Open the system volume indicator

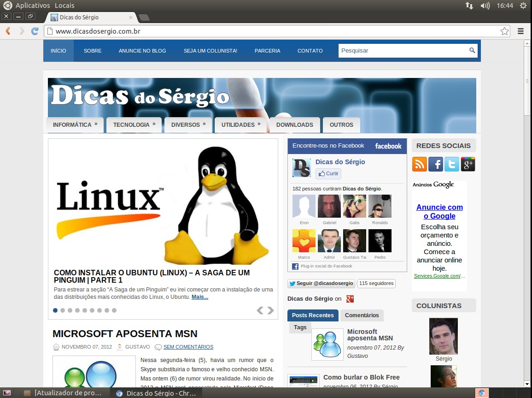pyautogui.click(x=485, y=6)
